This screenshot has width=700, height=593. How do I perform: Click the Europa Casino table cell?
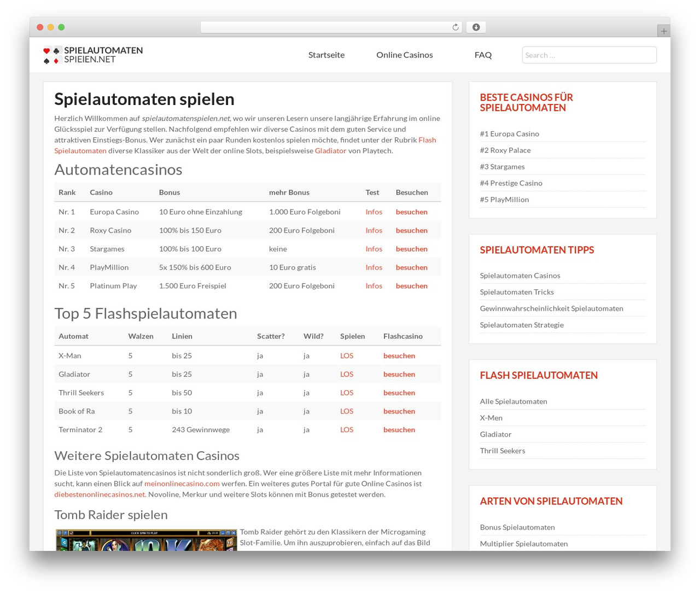point(114,212)
